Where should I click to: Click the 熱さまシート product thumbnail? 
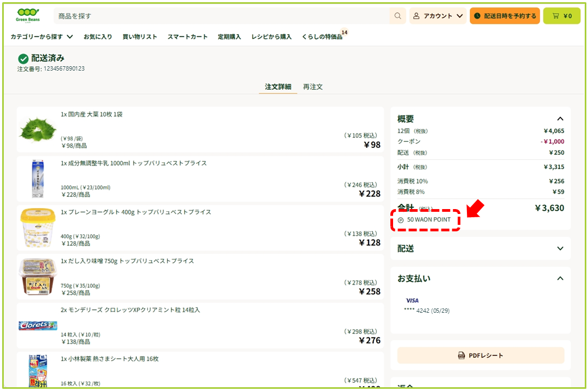pyautogui.click(x=38, y=371)
